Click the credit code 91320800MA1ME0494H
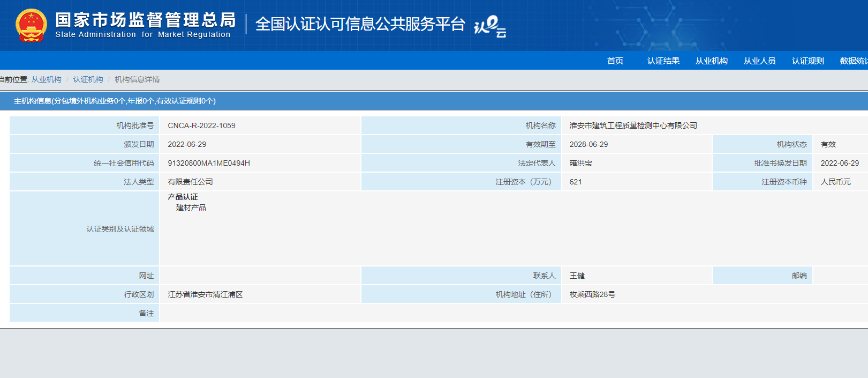Screen dimensions: 868x378 tap(209, 163)
